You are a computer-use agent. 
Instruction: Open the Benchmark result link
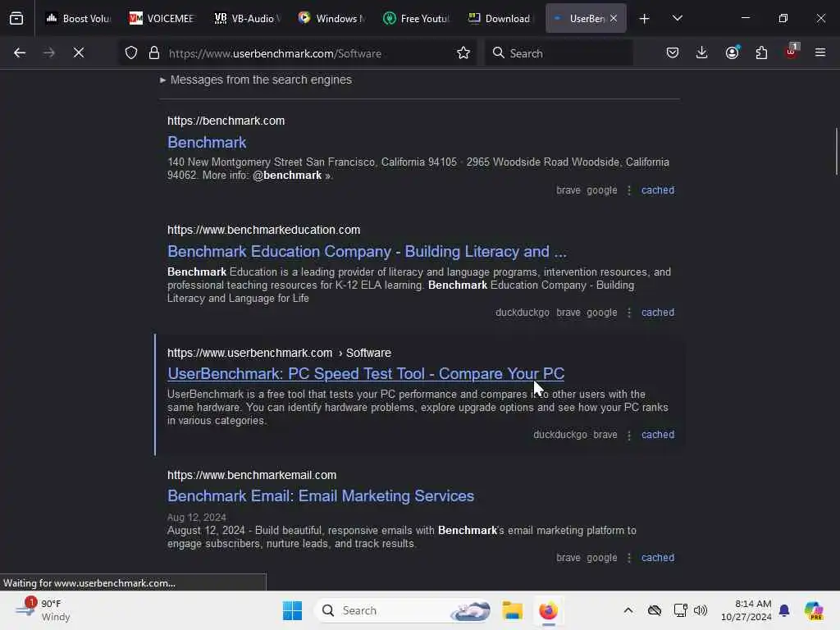coord(207,143)
